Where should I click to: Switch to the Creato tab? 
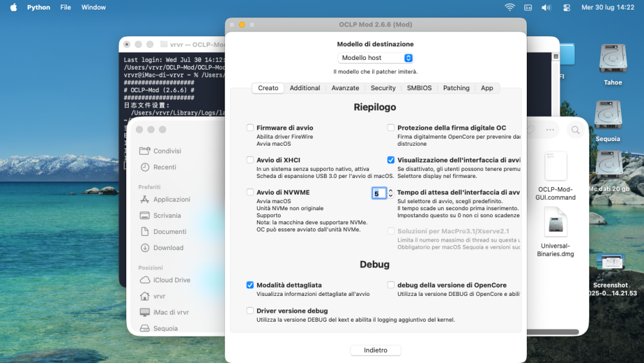click(268, 88)
